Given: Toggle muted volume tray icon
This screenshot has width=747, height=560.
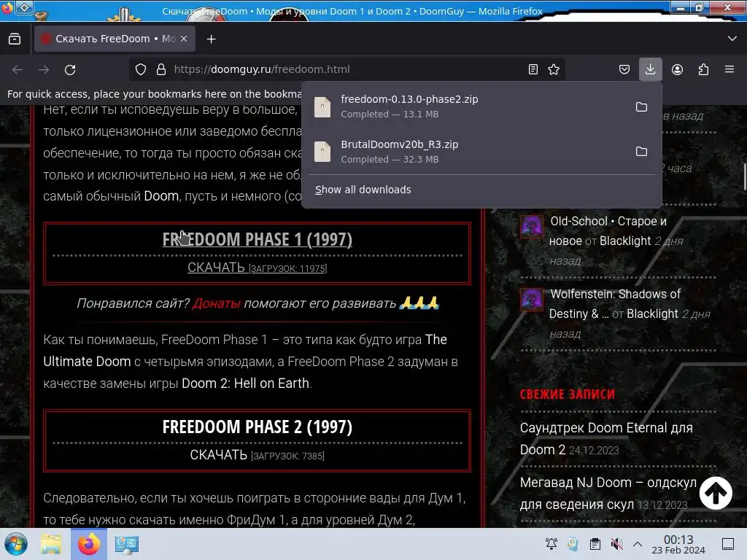Looking at the screenshot, I should [617, 544].
